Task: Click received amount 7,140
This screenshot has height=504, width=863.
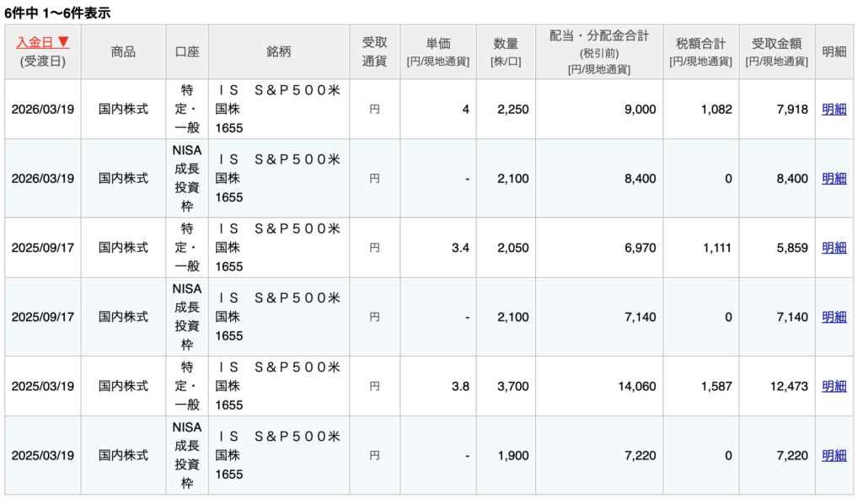Action: (792, 318)
